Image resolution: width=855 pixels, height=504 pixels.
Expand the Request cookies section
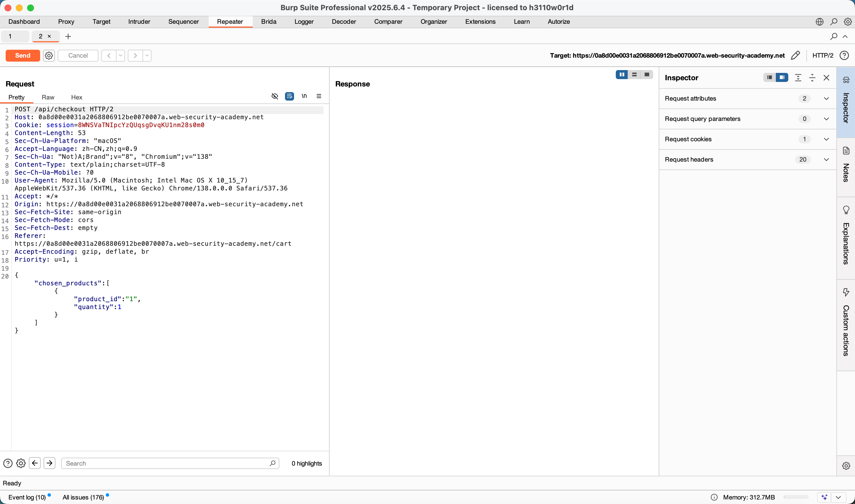click(826, 139)
